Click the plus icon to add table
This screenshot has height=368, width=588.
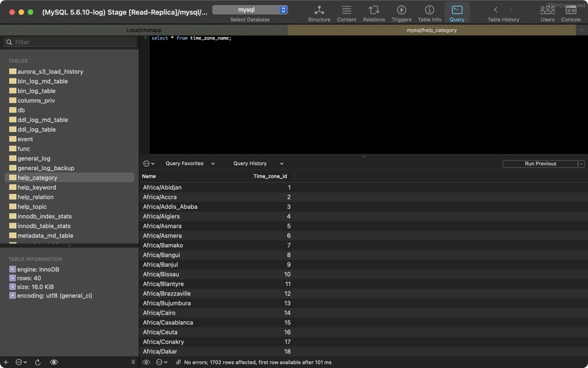tap(6, 362)
